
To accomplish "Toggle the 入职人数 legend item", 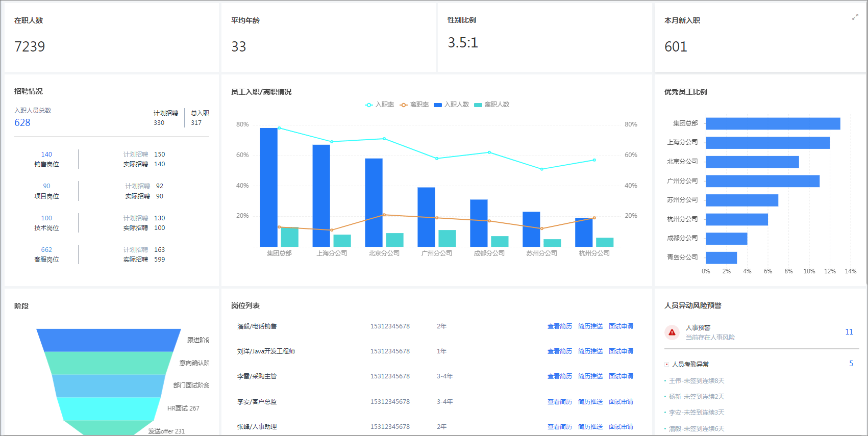I will tap(451, 105).
